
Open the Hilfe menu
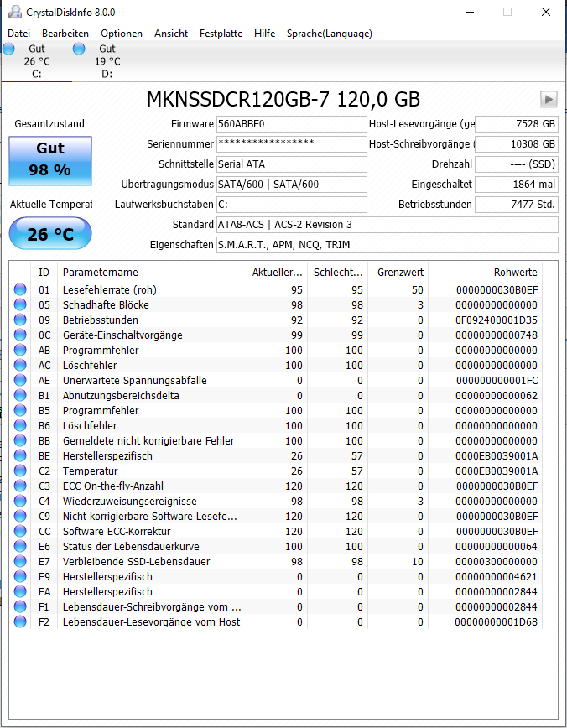[265, 34]
